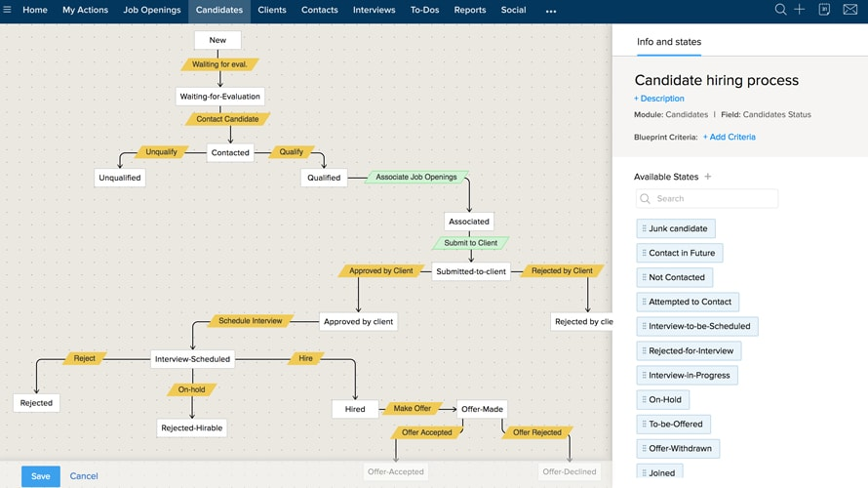Open the Job Openings tab
Viewport: 868px width, 488px height.
151,10
